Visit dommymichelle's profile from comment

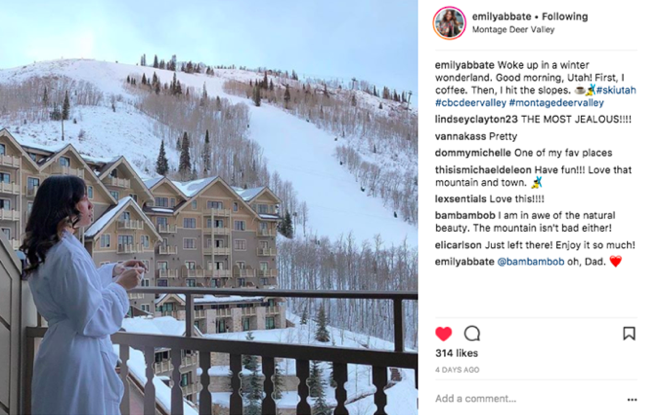[x=473, y=153]
